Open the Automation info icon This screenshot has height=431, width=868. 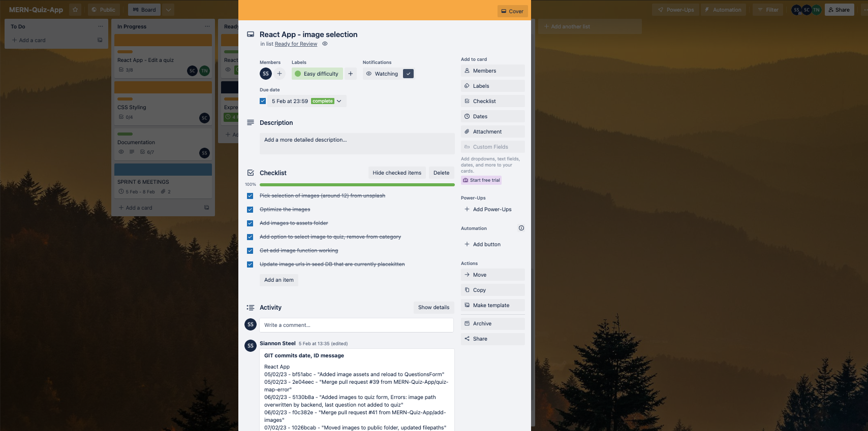tap(521, 228)
